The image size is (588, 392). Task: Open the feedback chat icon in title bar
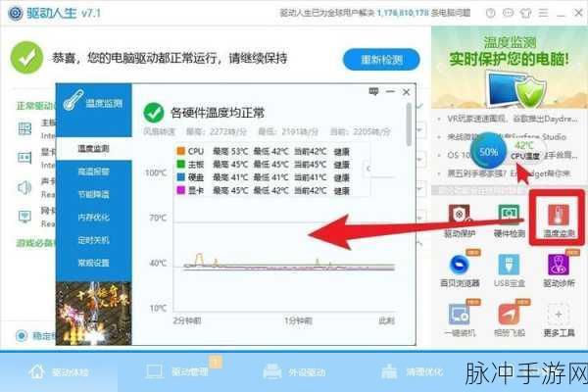[508, 13]
